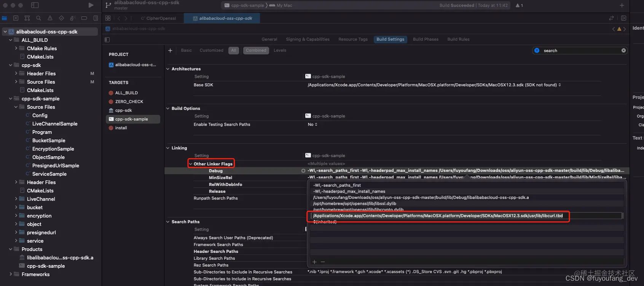Image resolution: width=644 pixels, height=286 pixels.
Task: Switch to CipherOpenssl editor tab
Action: pos(158,18)
